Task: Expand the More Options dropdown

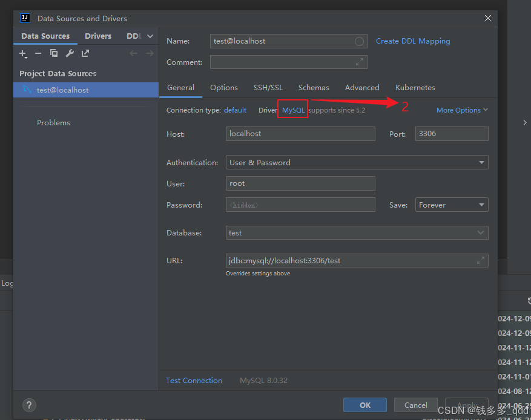Action: (x=462, y=110)
